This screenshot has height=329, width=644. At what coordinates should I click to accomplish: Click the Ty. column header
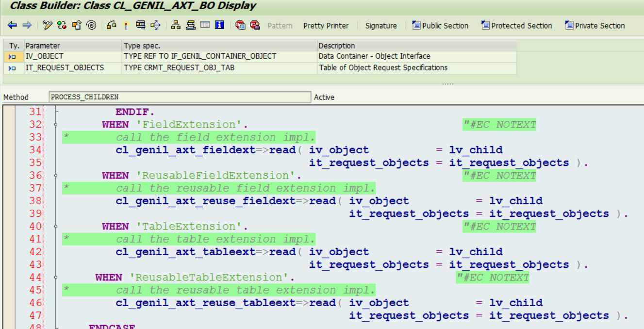pos(14,46)
